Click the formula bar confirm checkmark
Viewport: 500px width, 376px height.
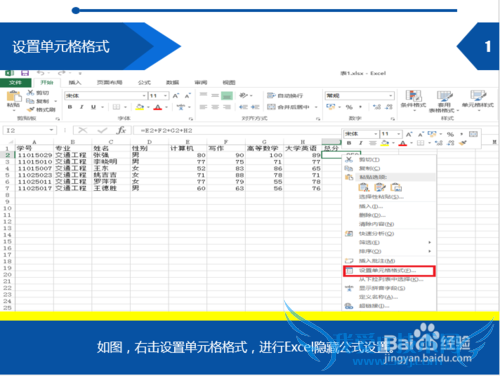pyautogui.click(x=102, y=130)
